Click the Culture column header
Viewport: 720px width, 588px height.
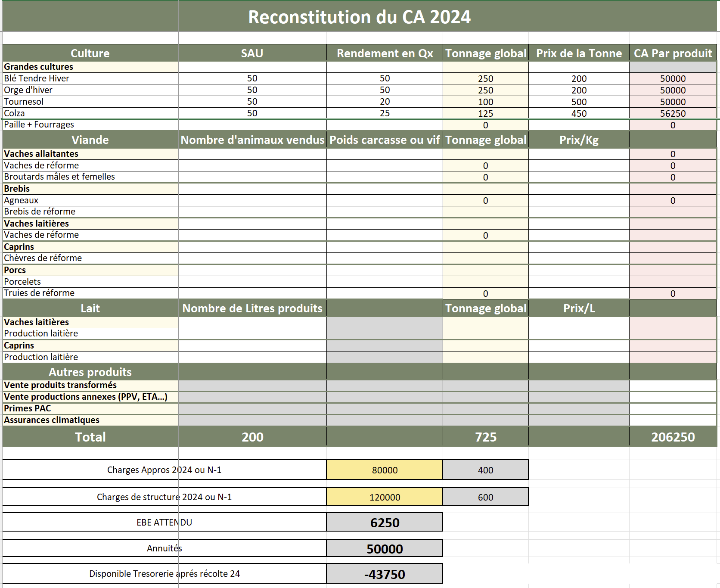90,53
